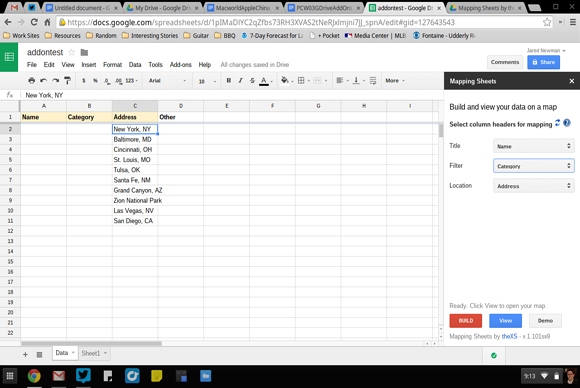580x388 pixels.
Task: Open Mapping Sheets help icon
Action: [x=567, y=123]
